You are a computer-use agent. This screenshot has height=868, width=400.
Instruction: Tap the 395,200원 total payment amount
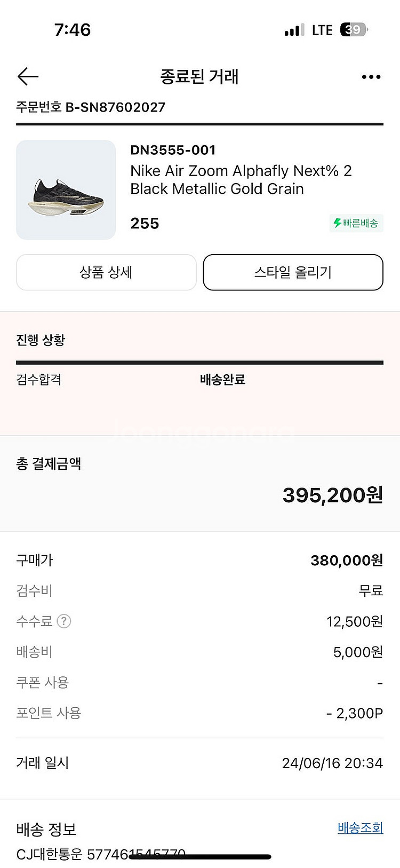(x=332, y=495)
